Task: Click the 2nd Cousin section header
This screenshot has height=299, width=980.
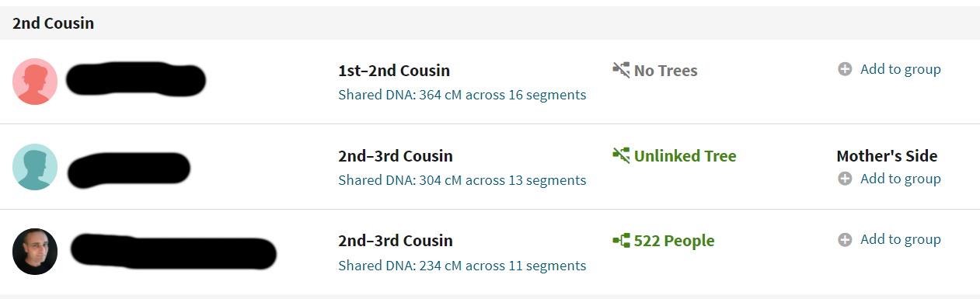Action: (53, 23)
